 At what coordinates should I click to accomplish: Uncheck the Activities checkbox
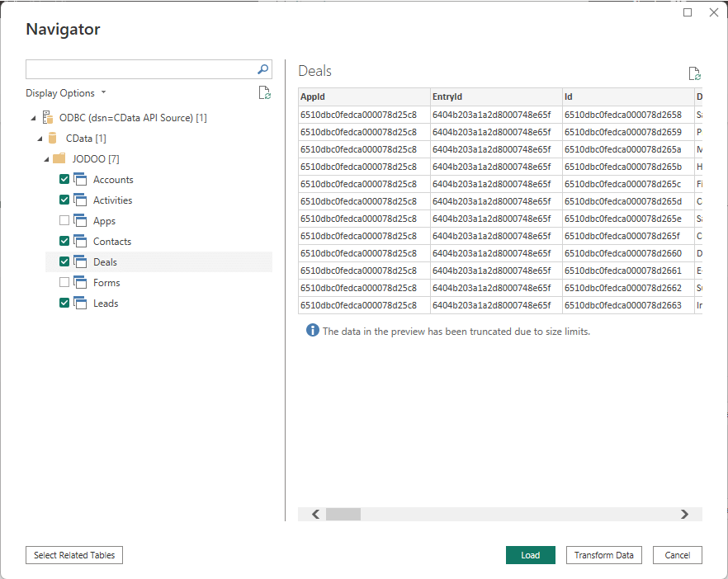[x=64, y=200]
